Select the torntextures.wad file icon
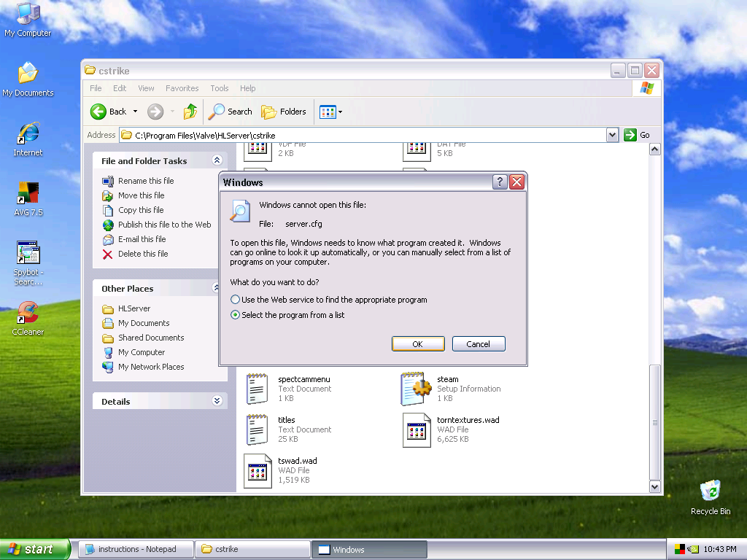 click(417, 430)
